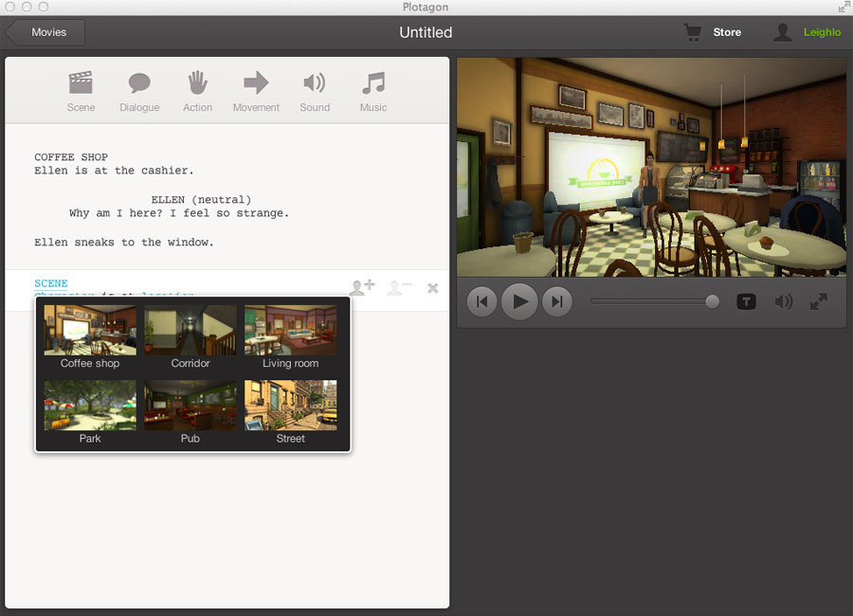Insert a Movement instruction
Viewport: 853px width, 616px height.
click(256, 91)
